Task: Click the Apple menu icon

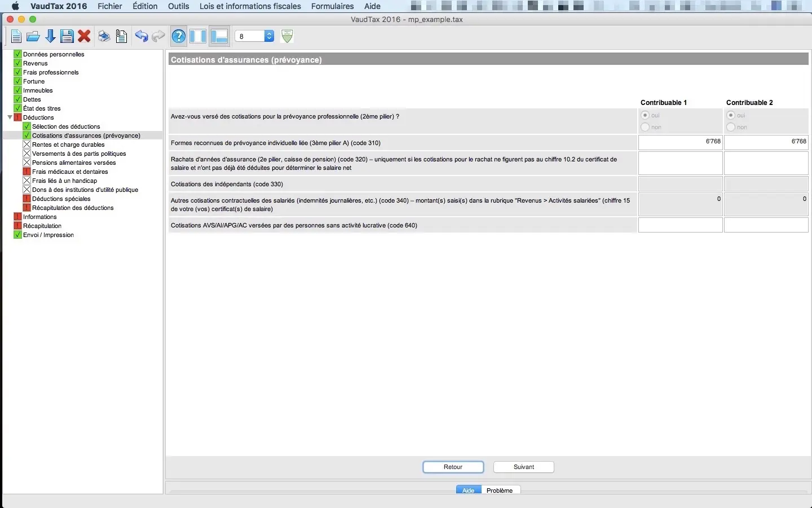Action: click(x=15, y=6)
